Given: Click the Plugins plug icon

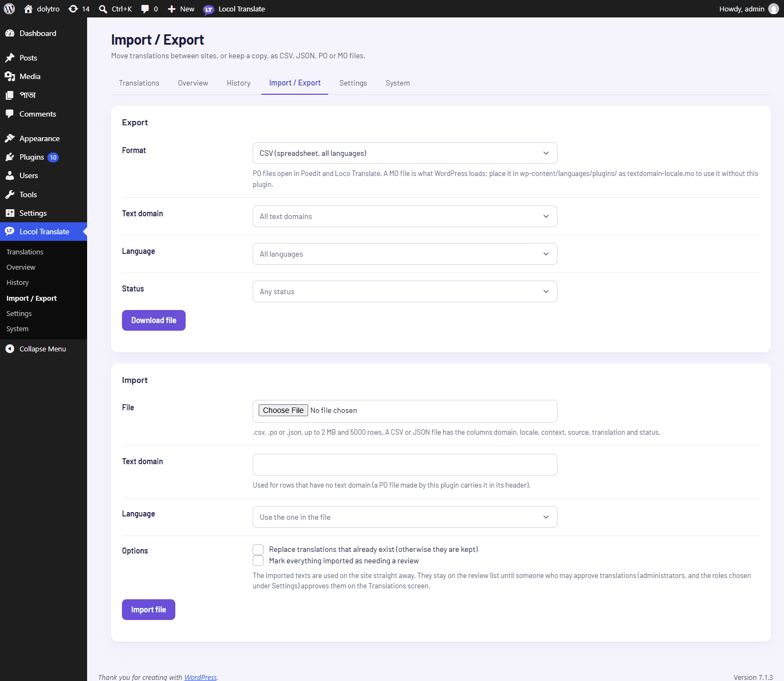Looking at the screenshot, I should click(x=10, y=157).
